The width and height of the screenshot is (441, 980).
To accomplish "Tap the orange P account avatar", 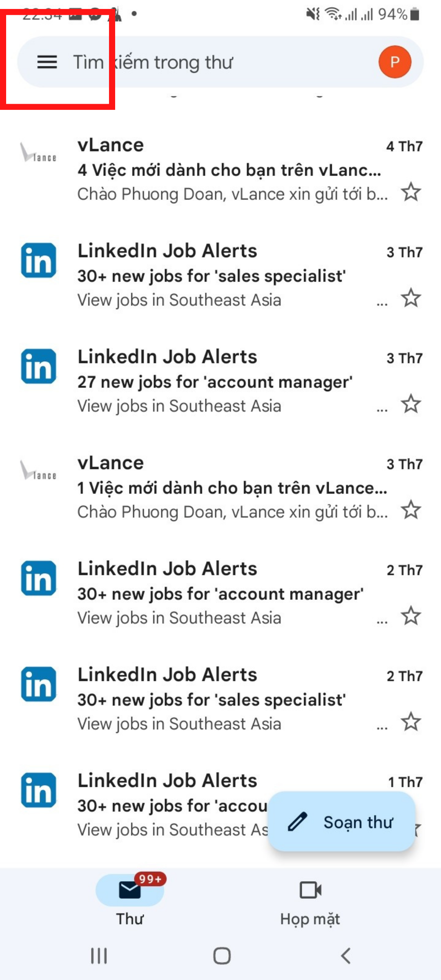I will pos(394,62).
